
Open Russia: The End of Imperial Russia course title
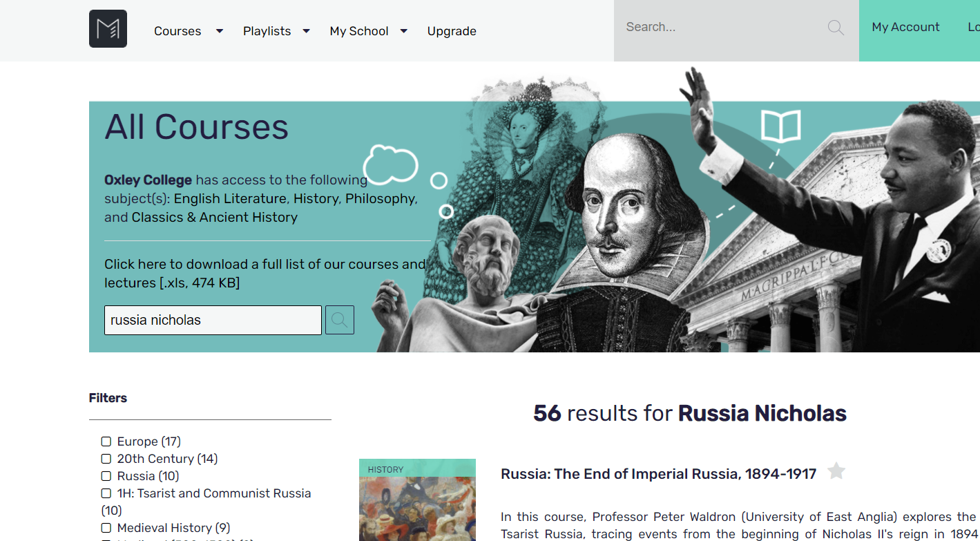pyautogui.click(x=658, y=474)
